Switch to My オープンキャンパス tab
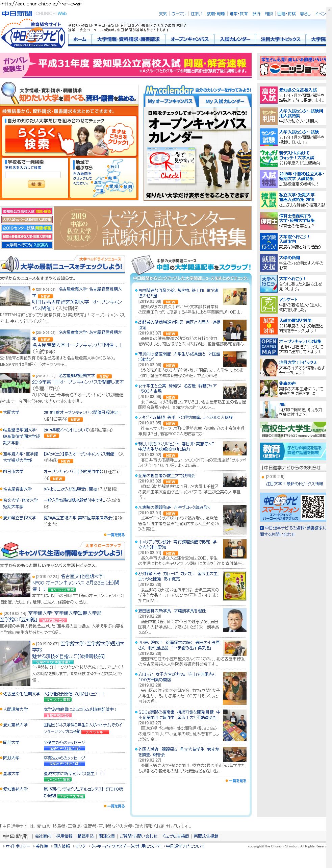Screen dimensions: 332x868 coord(170,101)
